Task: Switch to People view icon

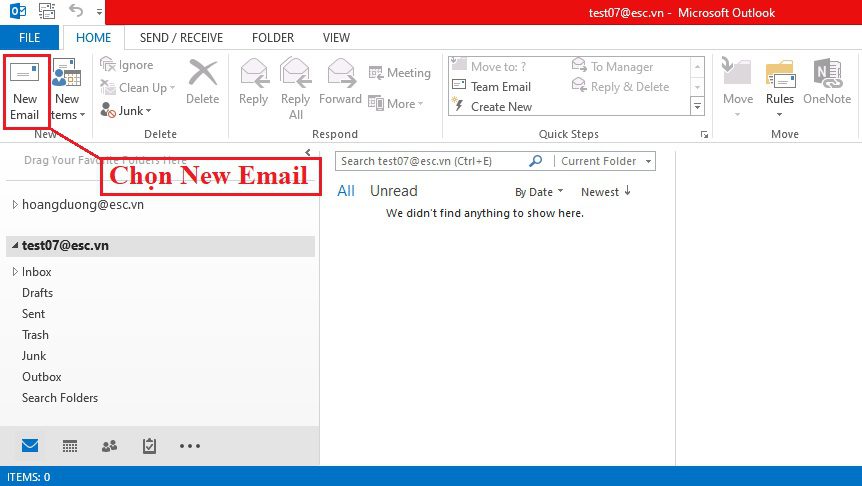Action: 109,446
